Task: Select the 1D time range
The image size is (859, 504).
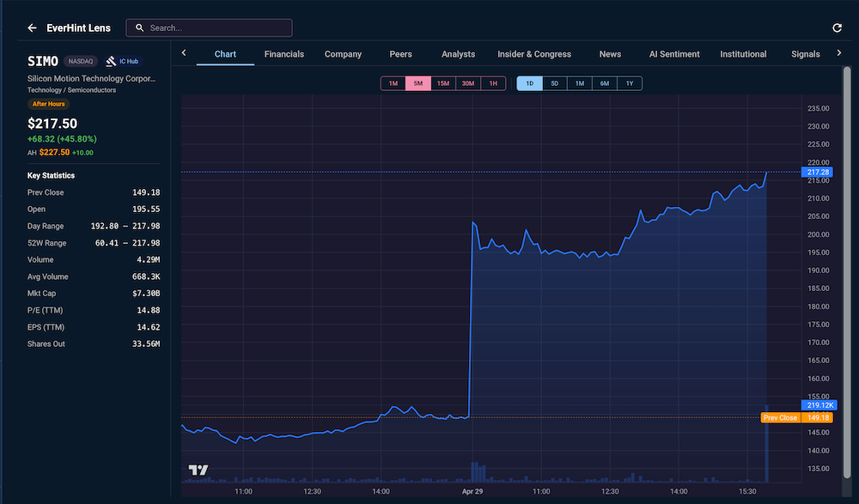Action: tap(530, 83)
